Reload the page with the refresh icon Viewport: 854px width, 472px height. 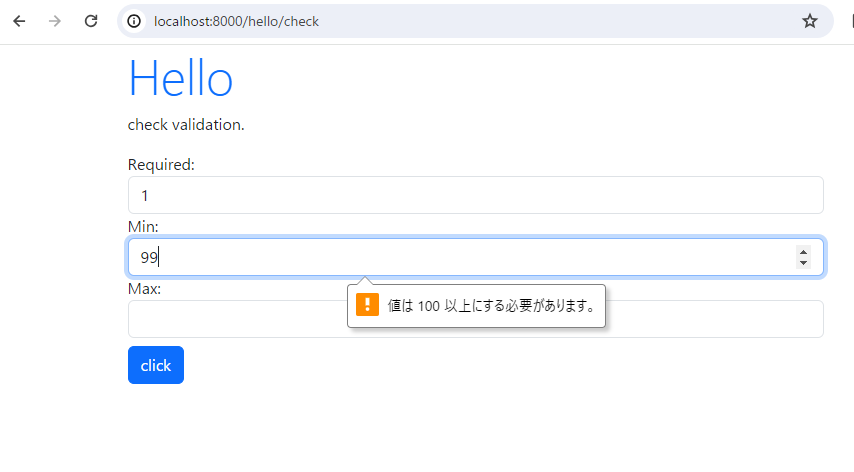pyautogui.click(x=91, y=21)
